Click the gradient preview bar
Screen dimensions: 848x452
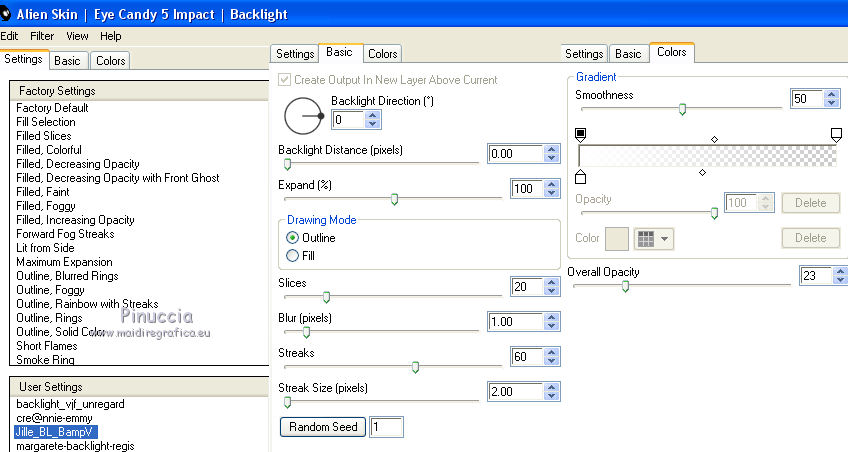pyautogui.click(x=707, y=156)
